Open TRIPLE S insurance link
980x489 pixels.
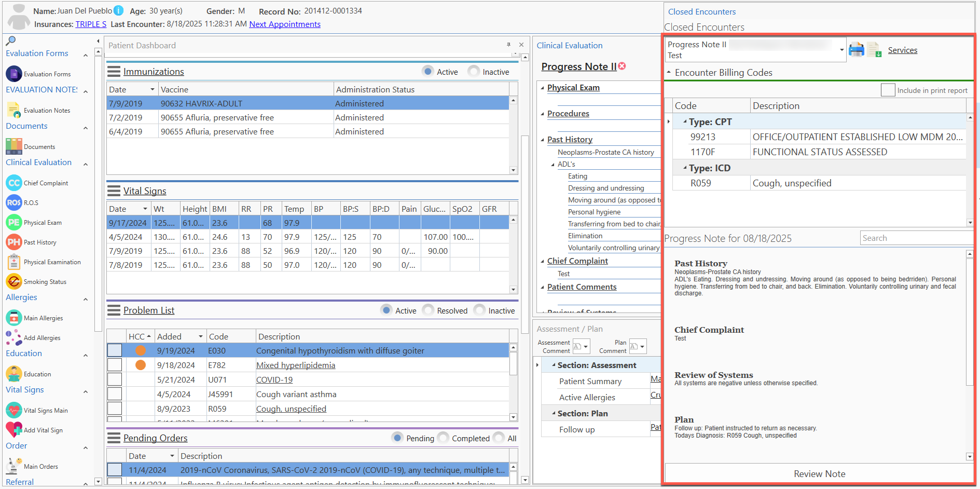(91, 24)
